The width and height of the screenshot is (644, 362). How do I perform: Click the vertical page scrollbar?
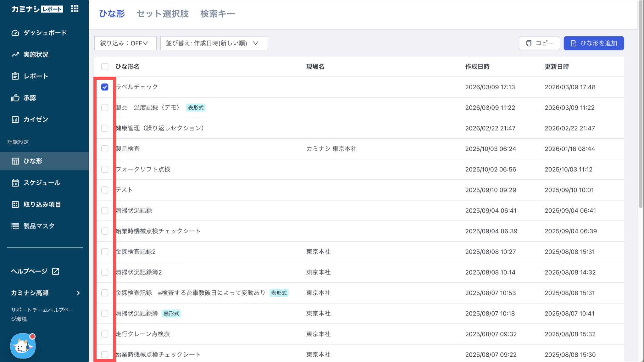pyautogui.click(x=641, y=104)
